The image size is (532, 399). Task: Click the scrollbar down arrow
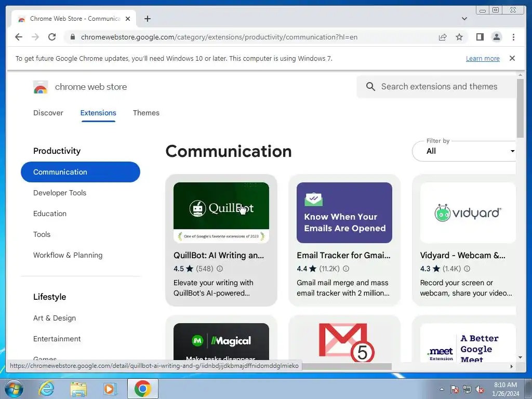[x=520, y=357]
